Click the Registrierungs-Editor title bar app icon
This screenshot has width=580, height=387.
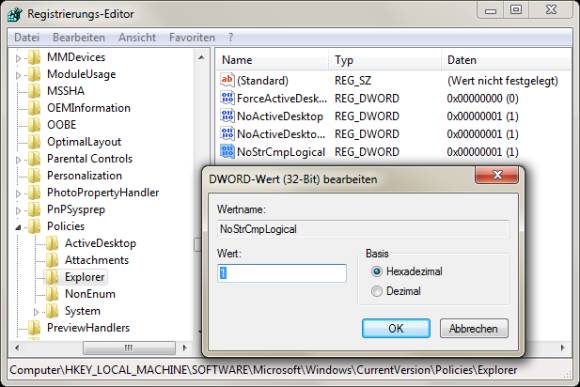click(x=15, y=14)
